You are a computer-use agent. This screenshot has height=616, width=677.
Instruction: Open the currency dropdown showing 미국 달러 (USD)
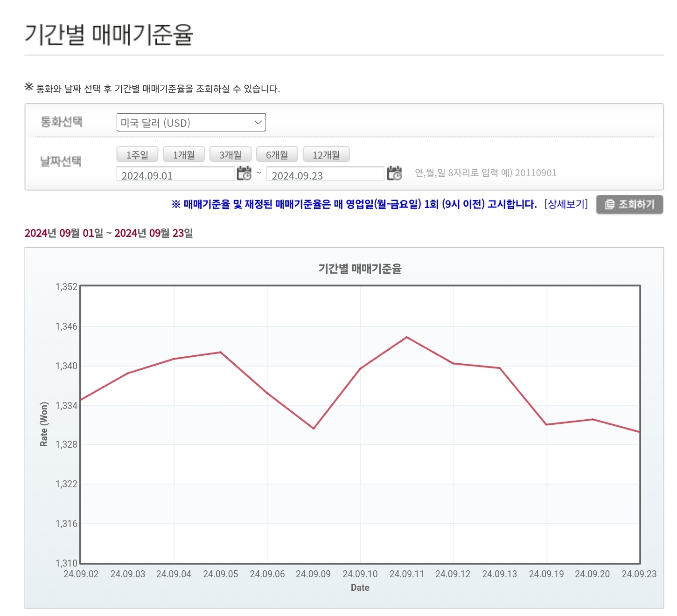tap(191, 122)
